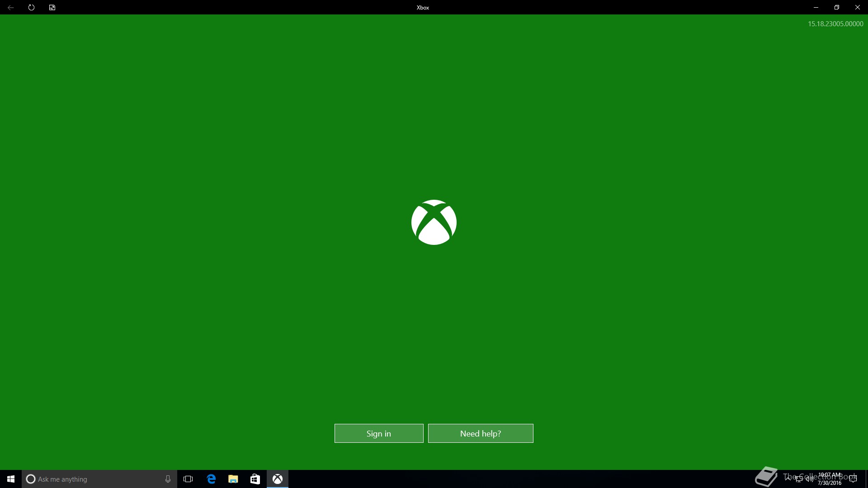Open the Windows Start menu
Image resolution: width=868 pixels, height=488 pixels.
tap(11, 479)
